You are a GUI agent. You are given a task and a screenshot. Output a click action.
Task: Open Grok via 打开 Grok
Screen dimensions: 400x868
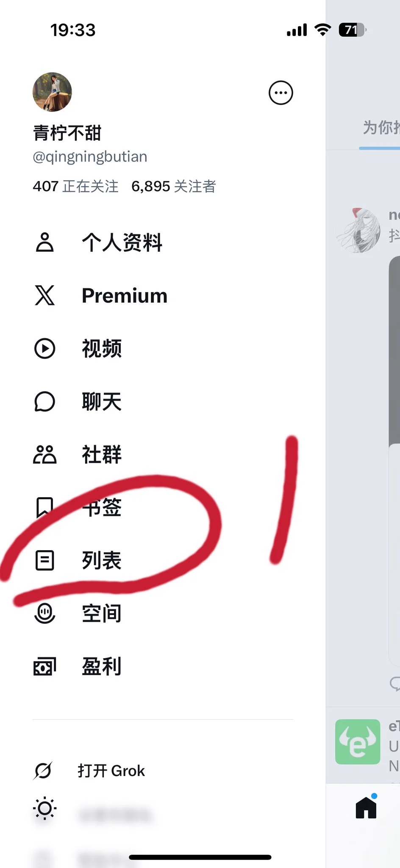tap(111, 771)
